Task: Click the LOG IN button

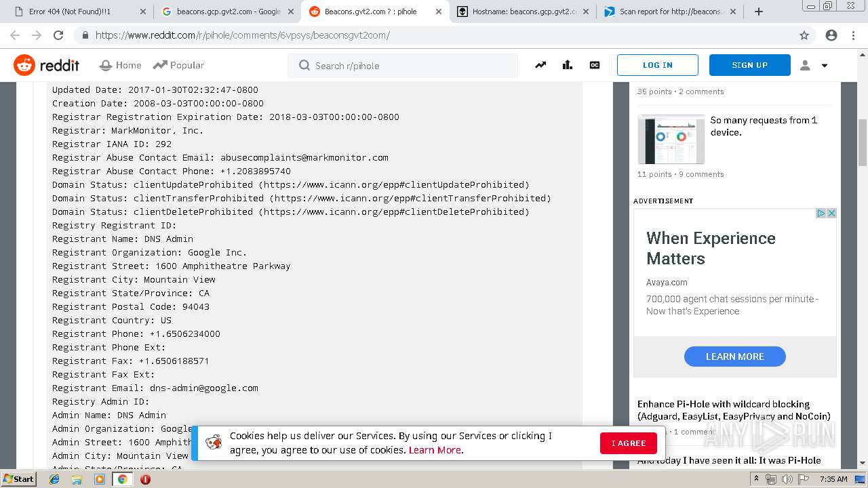Action: pyautogui.click(x=657, y=65)
